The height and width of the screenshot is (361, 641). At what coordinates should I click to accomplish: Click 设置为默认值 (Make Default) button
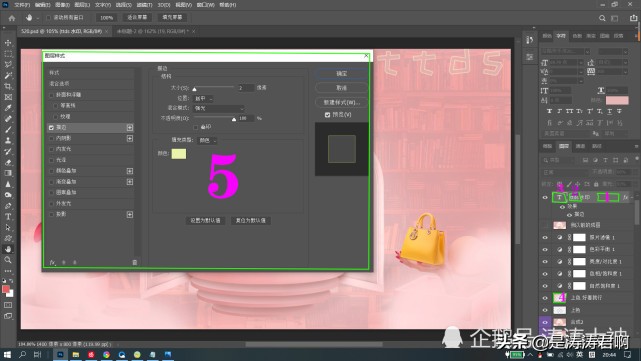click(x=206, y=220)
